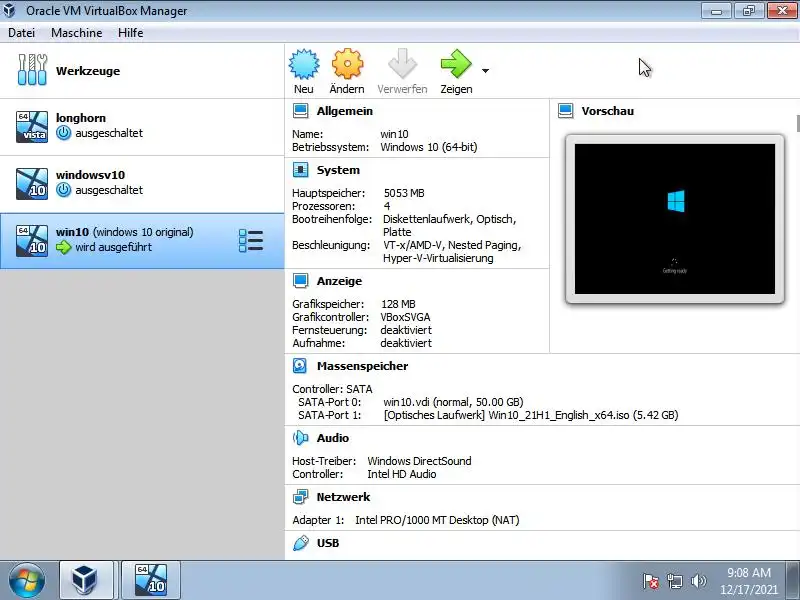800x600 pixels.
Task: Click the win10 64-bit OS icon
Action: (32, 241)
